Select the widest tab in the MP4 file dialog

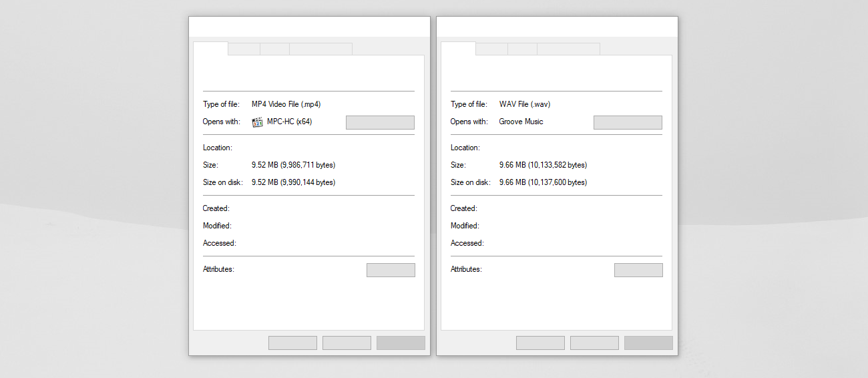(320, 49)
